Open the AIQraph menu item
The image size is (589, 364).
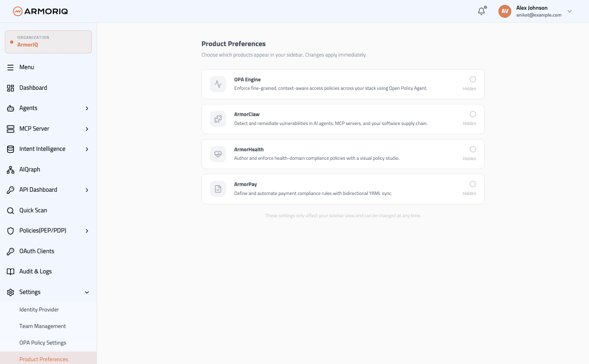48,169
